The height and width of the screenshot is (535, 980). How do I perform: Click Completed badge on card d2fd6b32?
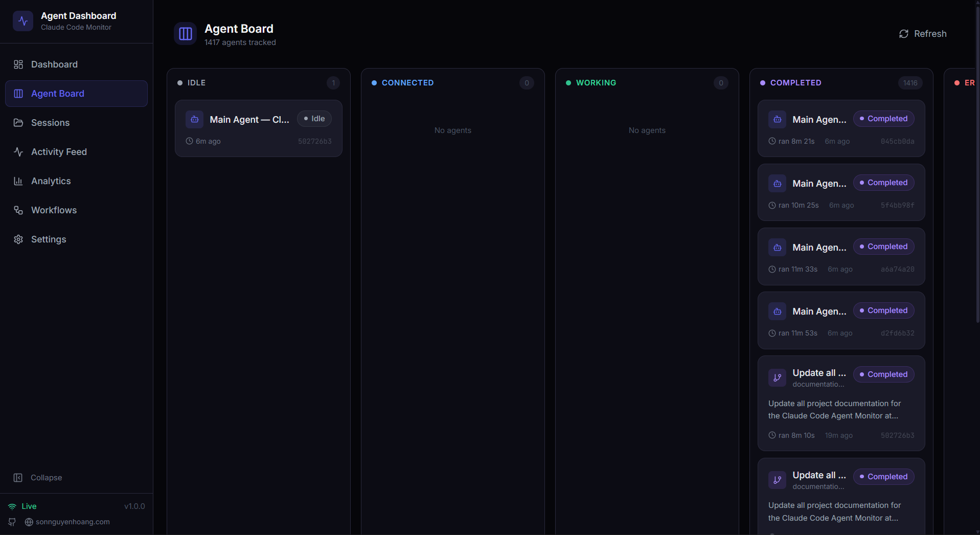883,310
